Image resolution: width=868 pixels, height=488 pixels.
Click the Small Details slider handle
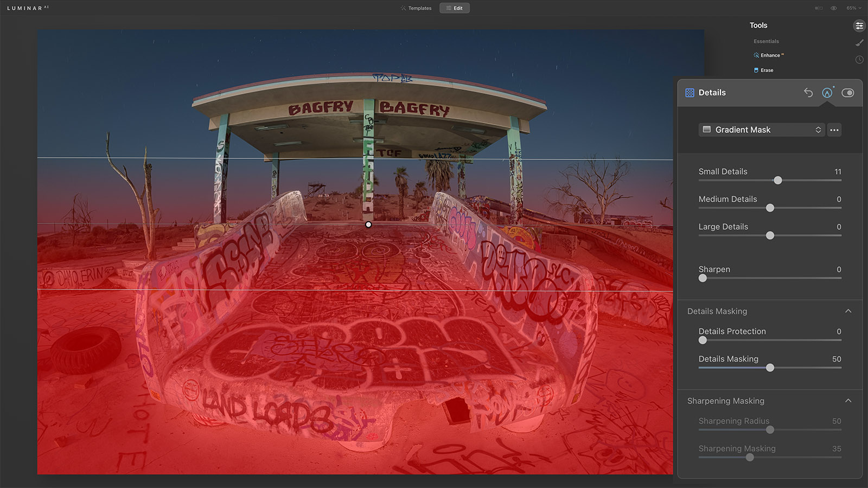(777, 181)
